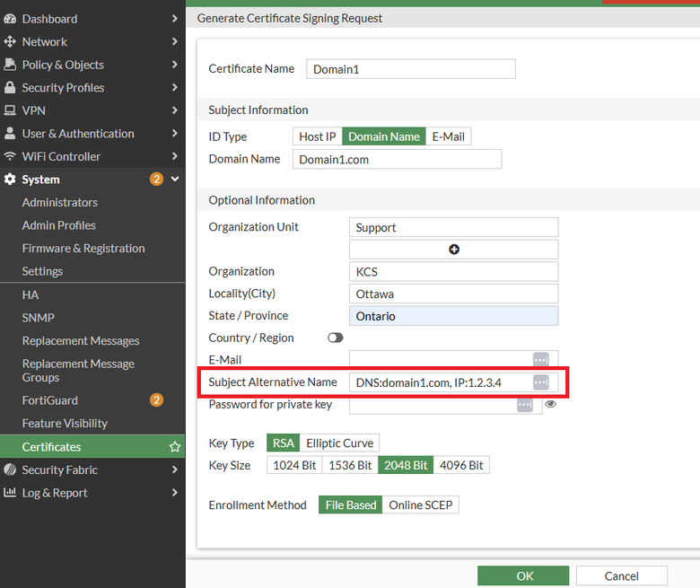Click the Security Profiles padlock icon

pos(10,87)
